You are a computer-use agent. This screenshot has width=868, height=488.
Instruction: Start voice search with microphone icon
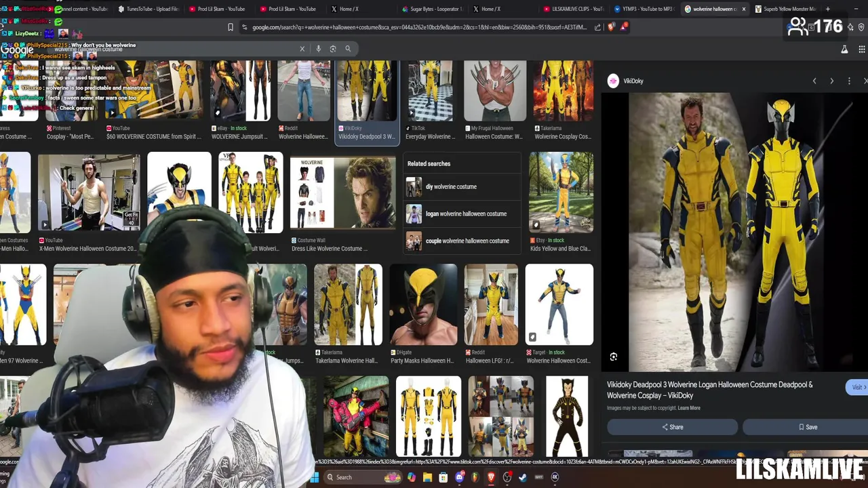tap(318, 49)
